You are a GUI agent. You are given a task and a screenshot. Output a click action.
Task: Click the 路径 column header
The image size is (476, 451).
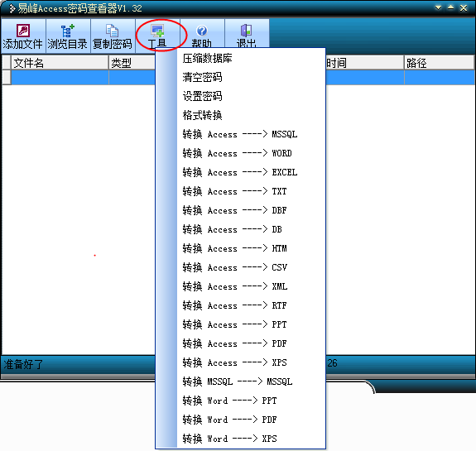(x=439, y=63)
